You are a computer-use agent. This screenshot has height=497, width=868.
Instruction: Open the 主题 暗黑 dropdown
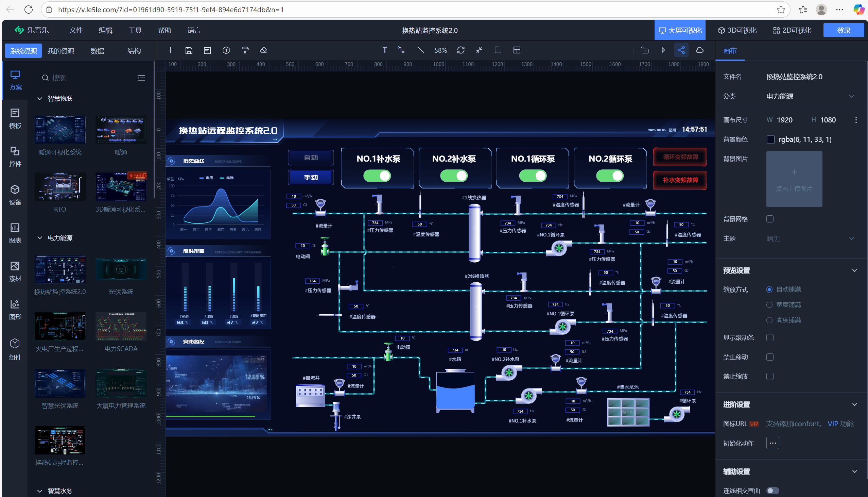tap(810, 238)
